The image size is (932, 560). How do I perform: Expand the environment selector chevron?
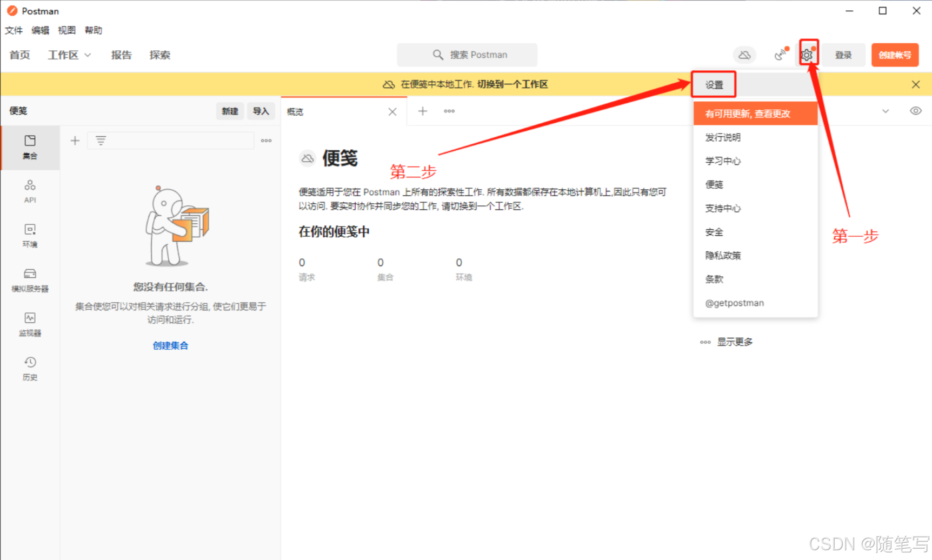pyautogui.click(x=886, y=111)
